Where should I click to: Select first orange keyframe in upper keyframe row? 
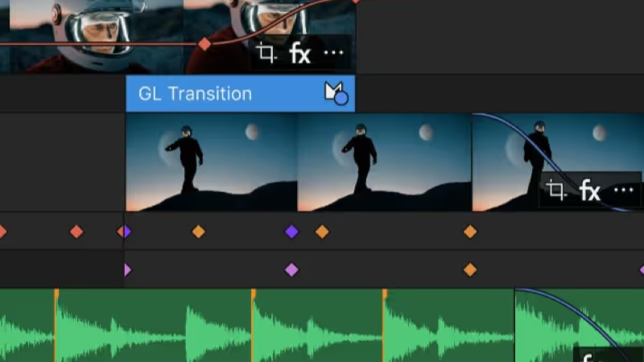coord(198,232)
